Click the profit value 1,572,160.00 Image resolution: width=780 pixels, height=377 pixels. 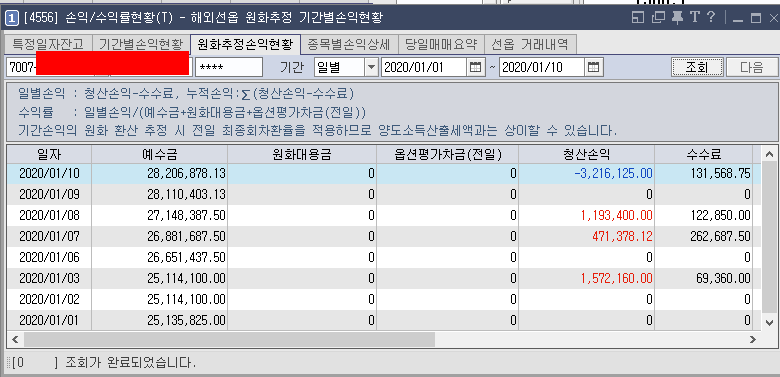tap(616, 278)
